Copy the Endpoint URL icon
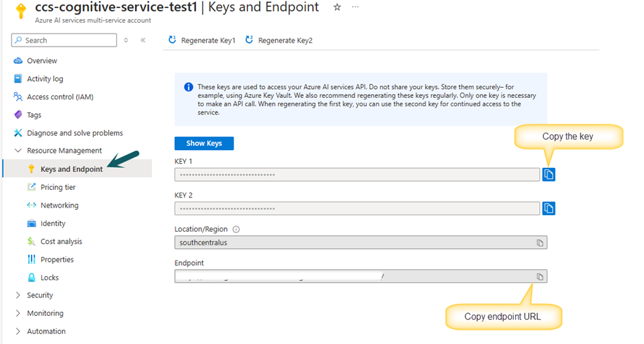The width and height of the screenshot is (644, 344). [540, 277]
